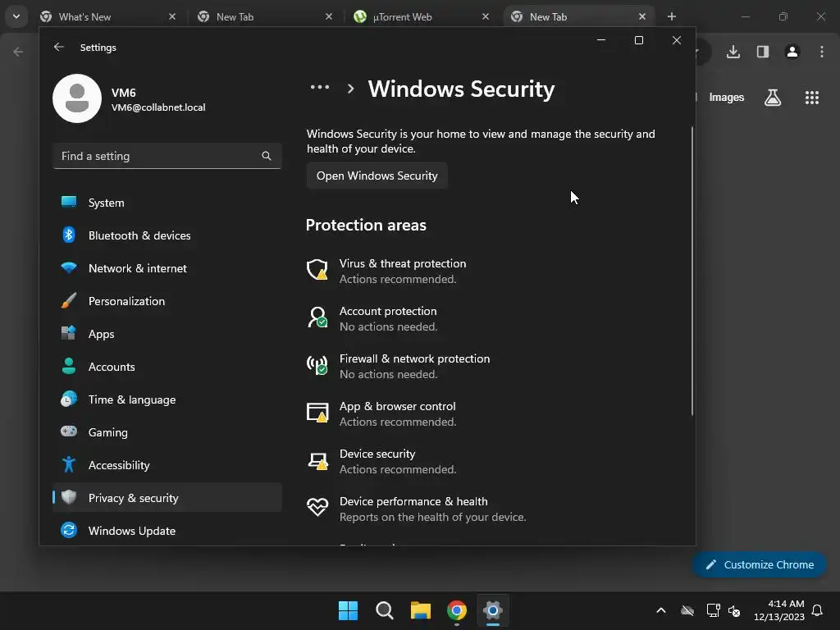Toggle Chrome side panel icon
Image resolution: width=840 pixels, height=630 pixels.
763,52
